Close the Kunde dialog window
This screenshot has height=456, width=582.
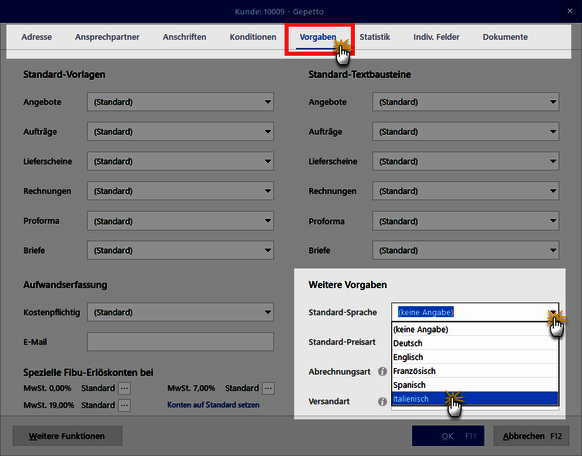(570, 11)
